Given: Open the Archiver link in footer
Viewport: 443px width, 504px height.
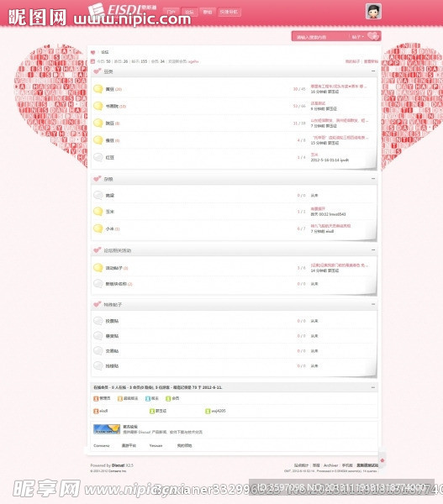Looking at the screenshot, I should click(330, 465).
